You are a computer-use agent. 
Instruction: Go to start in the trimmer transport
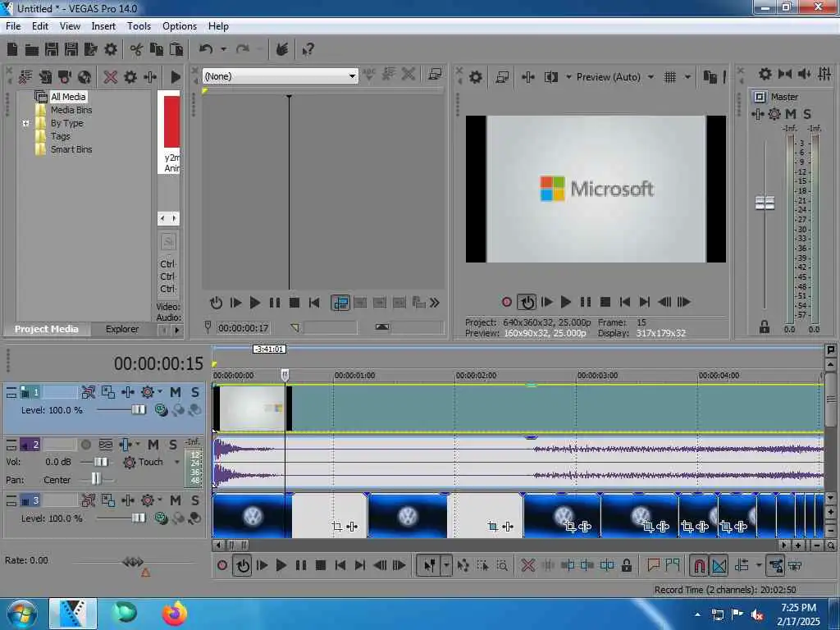click(x=314, y=304)
